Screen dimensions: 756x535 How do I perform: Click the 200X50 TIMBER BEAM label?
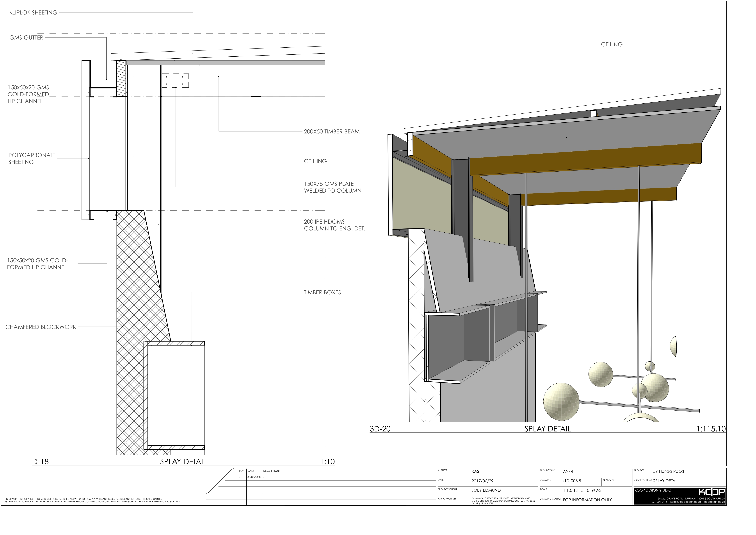click(332, 131)
